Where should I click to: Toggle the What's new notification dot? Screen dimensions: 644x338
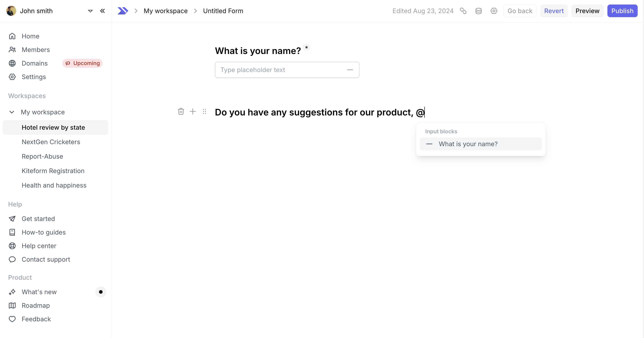101,292
